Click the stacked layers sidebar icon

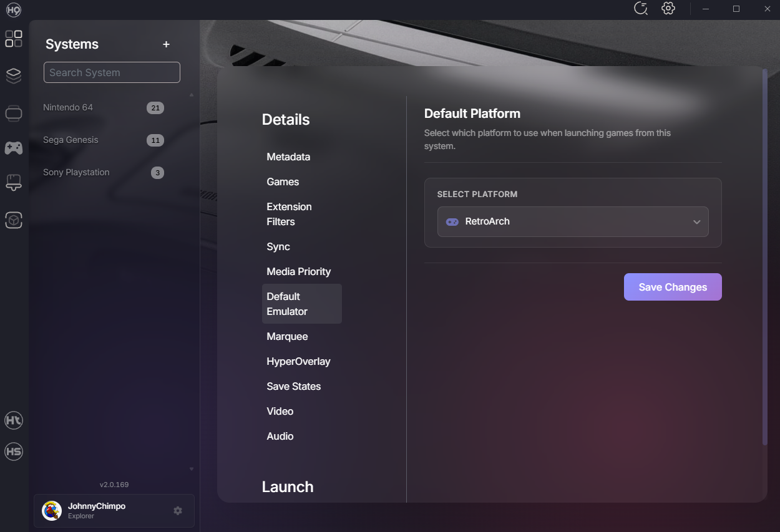[x=14, y=76]
